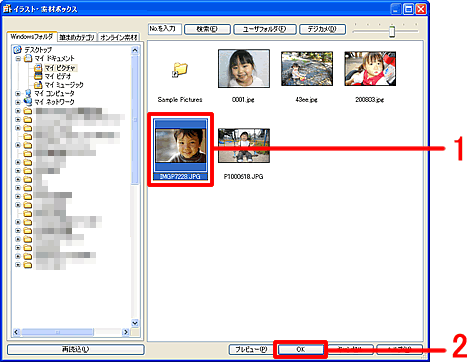Switch to the Windowsフォルダ tab
This screenshot has width=470, height=362.
[32, 36]
